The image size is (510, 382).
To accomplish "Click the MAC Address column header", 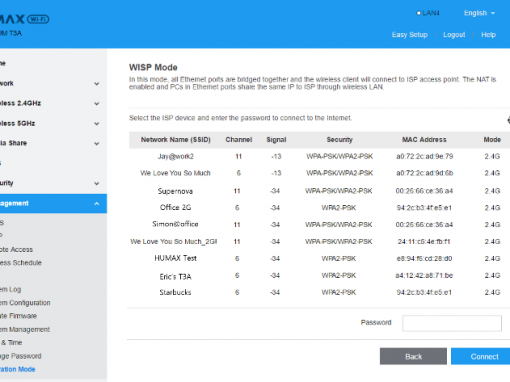I will (424, 140).
